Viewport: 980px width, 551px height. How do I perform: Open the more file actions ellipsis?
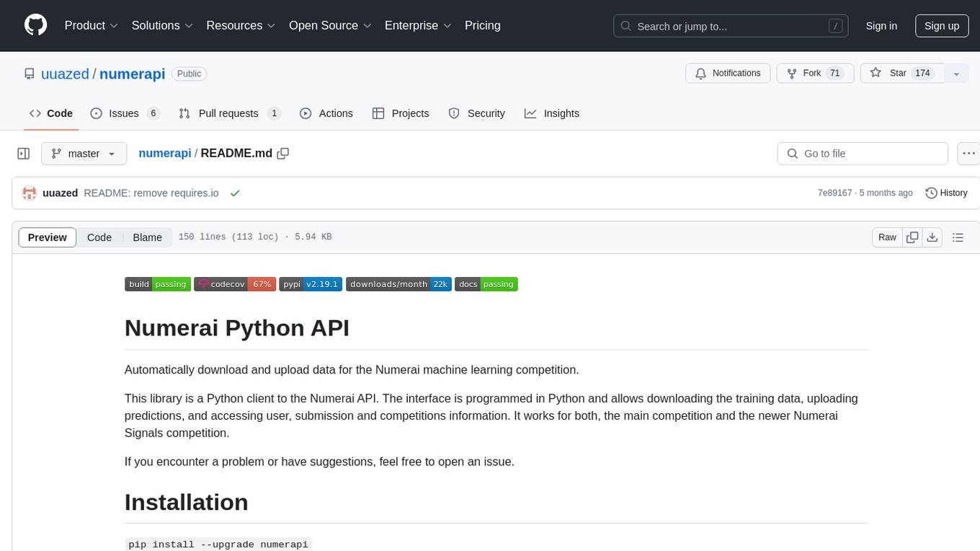pyautogui.click(x=968, y=154)
